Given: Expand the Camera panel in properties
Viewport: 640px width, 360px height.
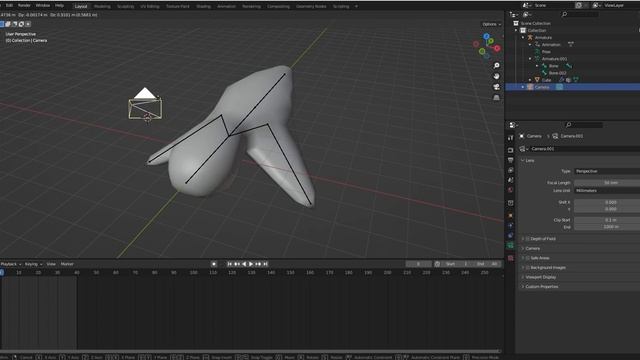Looking at the screenshot, I should [522, 248].
